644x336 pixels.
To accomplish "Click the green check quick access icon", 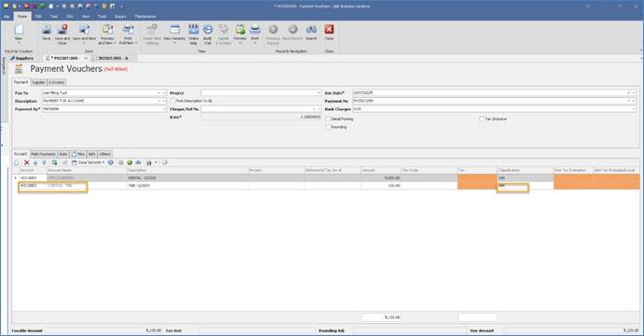I will pyautogui.click(x=43, y=7).
